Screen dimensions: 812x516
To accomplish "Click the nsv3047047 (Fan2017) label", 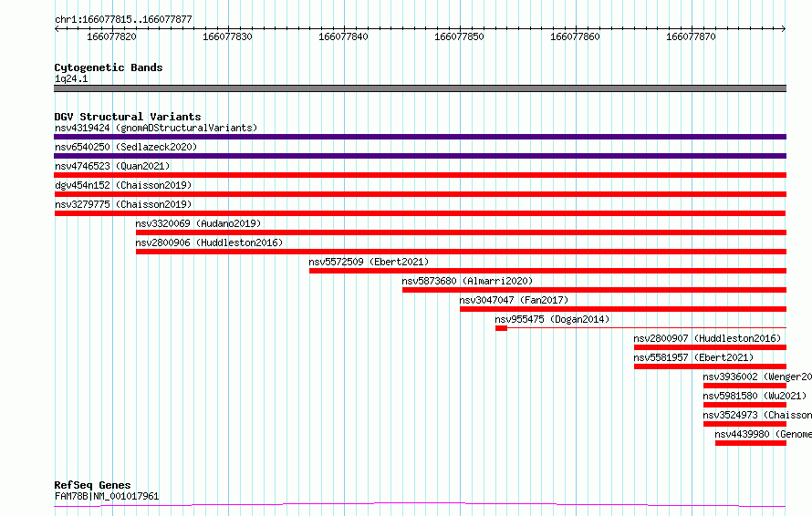I will point(514,300).
